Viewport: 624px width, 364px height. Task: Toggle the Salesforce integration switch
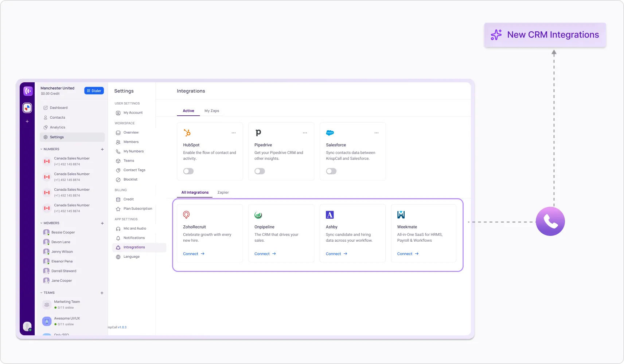pos(331,171)
